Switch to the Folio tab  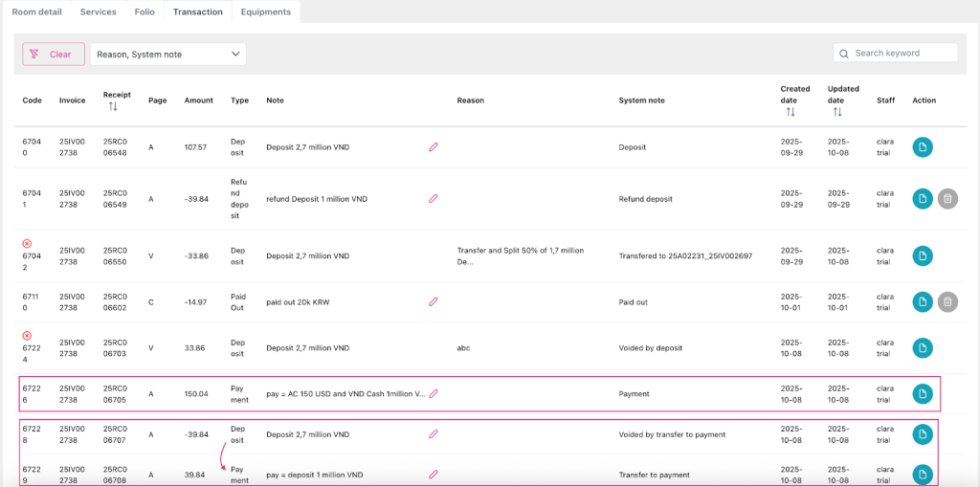tap(143, 11)
